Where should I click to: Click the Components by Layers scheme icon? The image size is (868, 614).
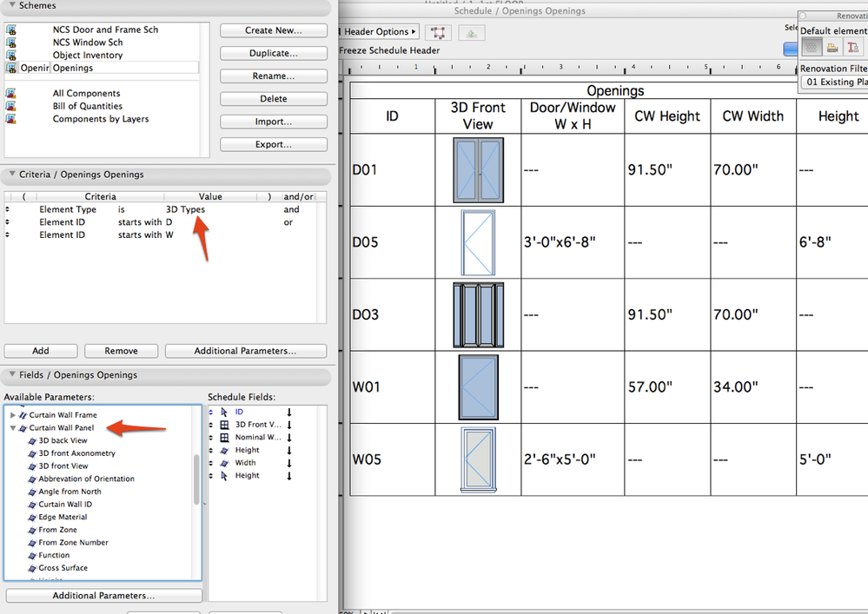point(10,119)
